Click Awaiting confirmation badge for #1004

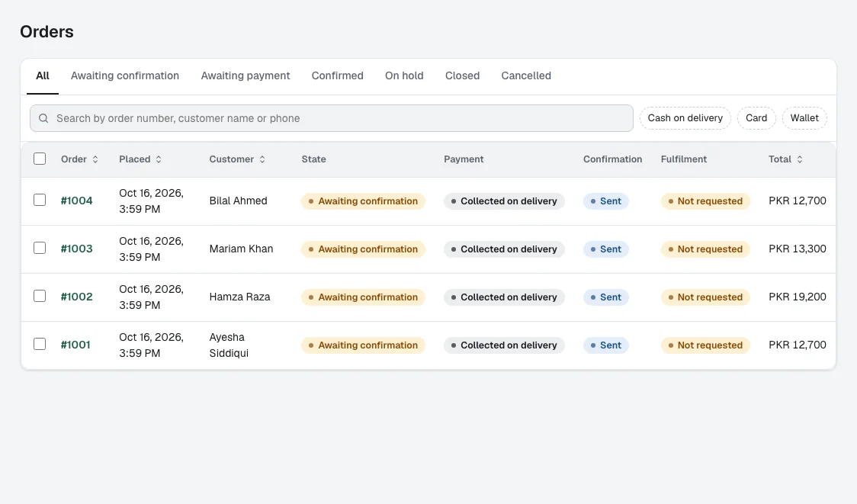coord(363,201)
